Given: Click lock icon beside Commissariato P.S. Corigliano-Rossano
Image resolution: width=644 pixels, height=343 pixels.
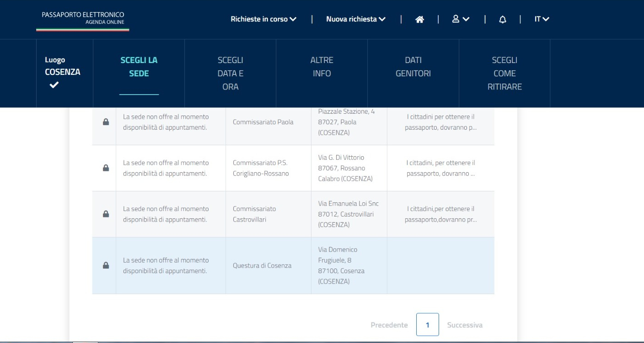Looking at the screenshot, I should click(106, 168).
